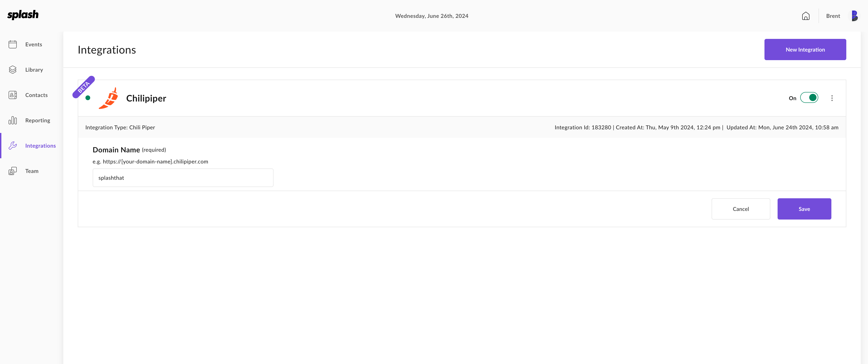This screenshot has width=868, height=364.
Task: Open the home icon in header
Action: tap(806, 16)
